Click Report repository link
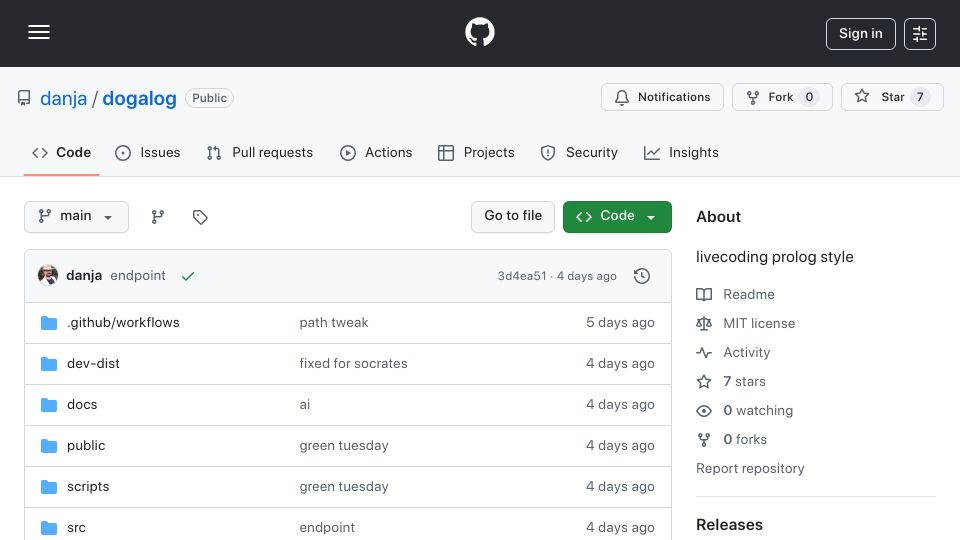960x540 pixels. coord(750,468)
